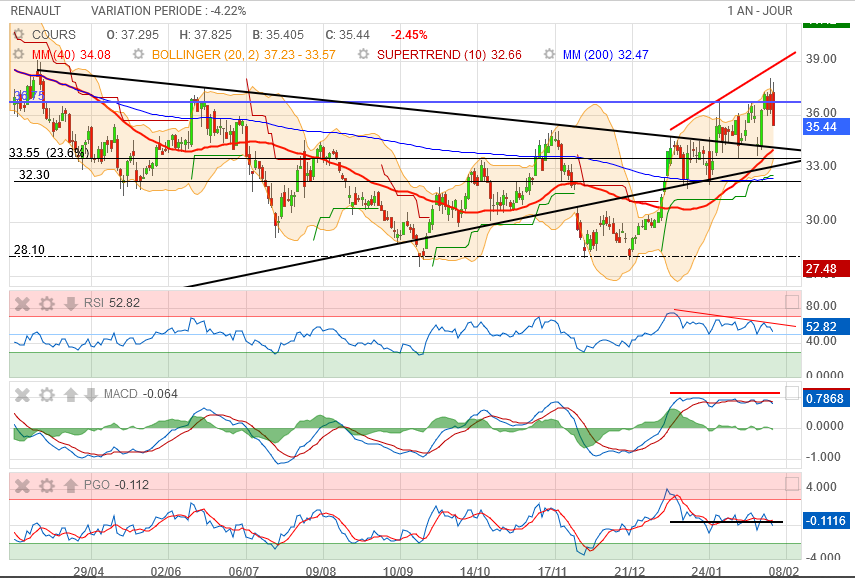The width and height of the screenshot is (855, 578).
Task: Click the 09/08 date on the axis
Action: pos(321,571)
